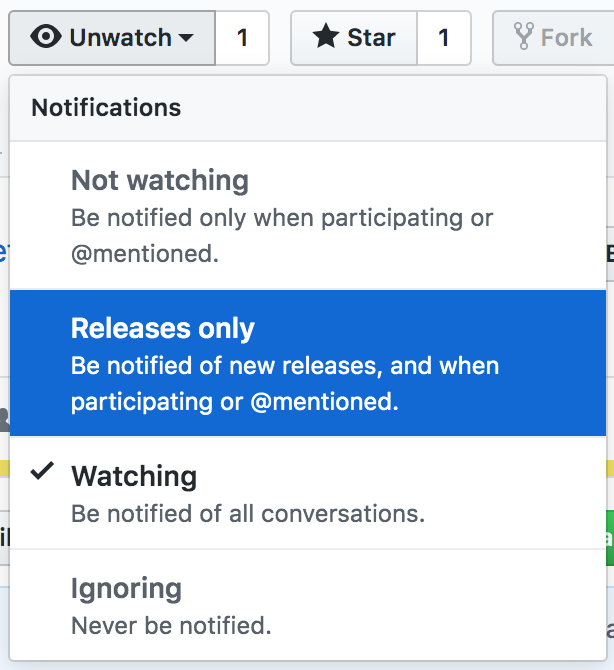614x670 pixels.
Task: Click the fork icon on Fork button
Action: [x=524, y=36]
